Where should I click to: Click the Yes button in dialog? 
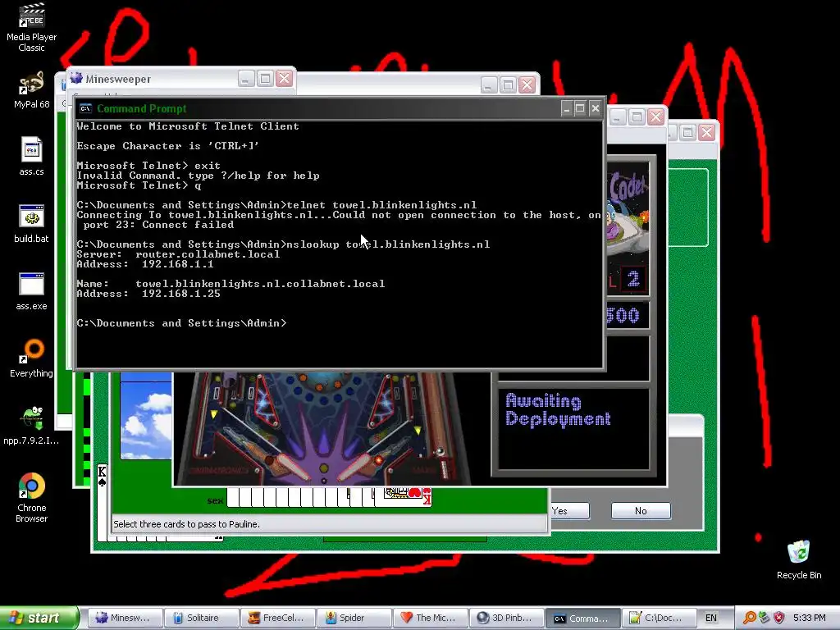[570, 510]
